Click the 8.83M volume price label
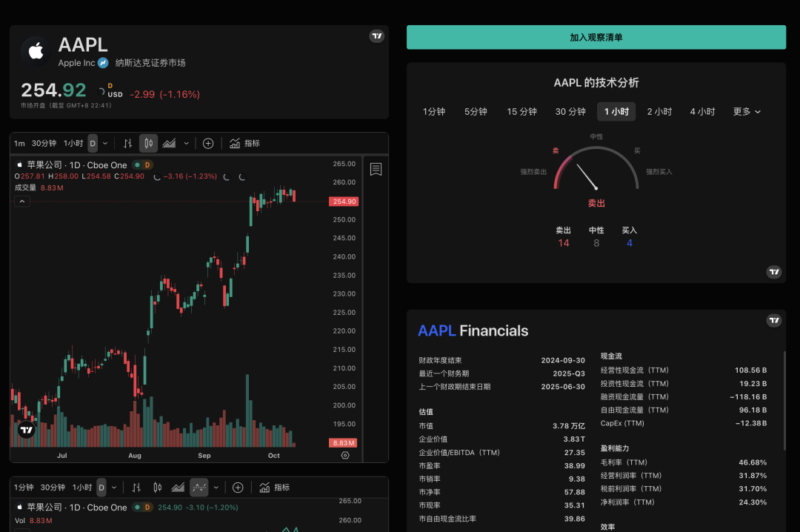The height and width of the screenshot is (532, 800). [x=343, y=442]
